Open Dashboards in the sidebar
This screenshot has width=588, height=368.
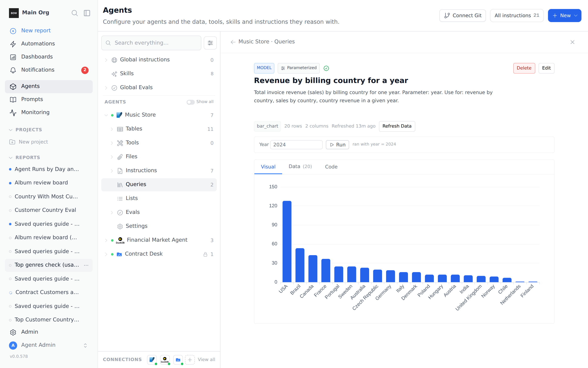coord(49,57)
